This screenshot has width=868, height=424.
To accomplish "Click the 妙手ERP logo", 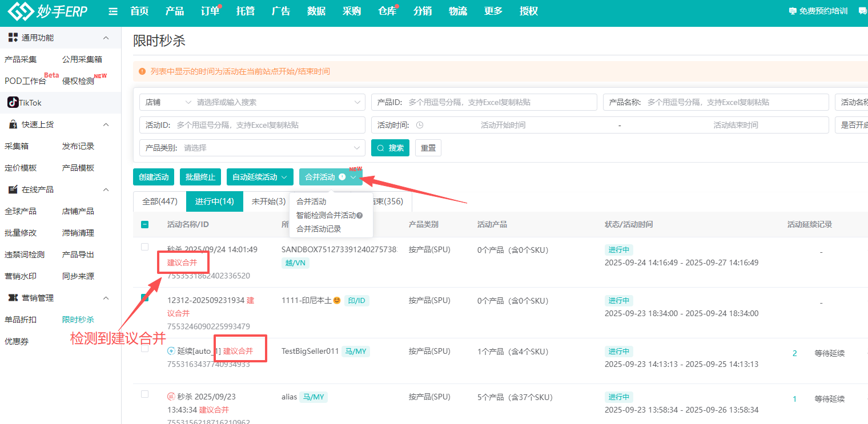I will pos(47,11).
